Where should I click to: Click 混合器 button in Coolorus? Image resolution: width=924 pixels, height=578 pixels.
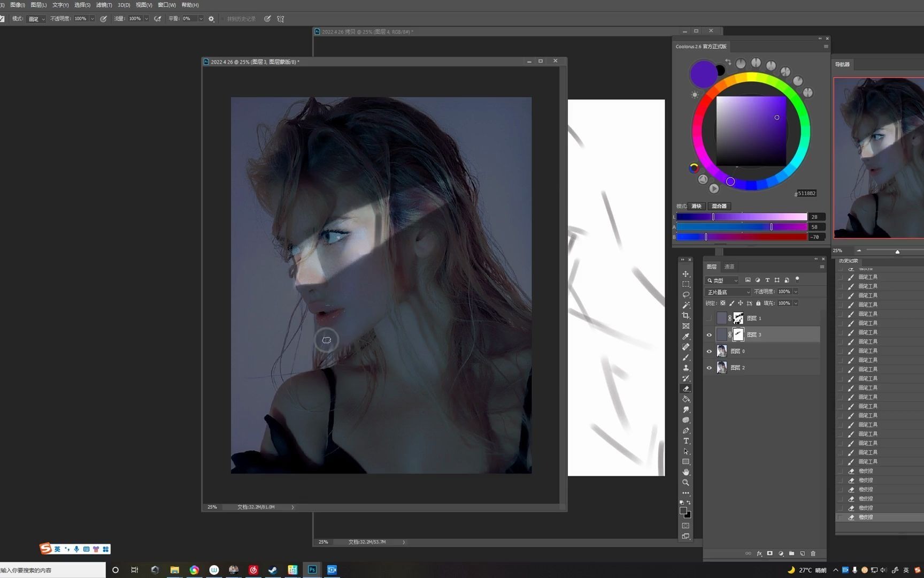(x=719, y=206)
